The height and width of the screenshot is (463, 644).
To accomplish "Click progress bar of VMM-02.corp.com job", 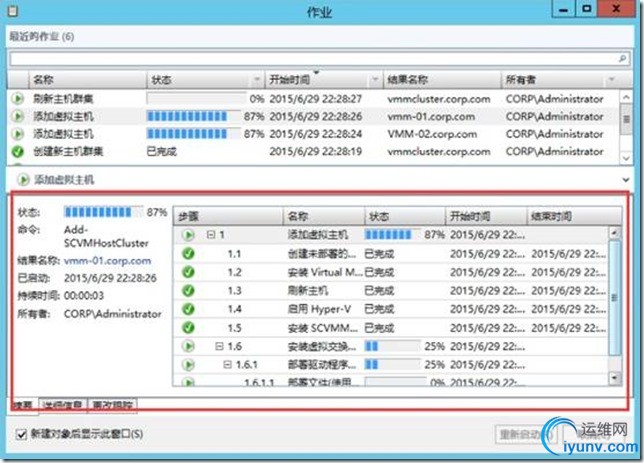I will click(193, 134).
